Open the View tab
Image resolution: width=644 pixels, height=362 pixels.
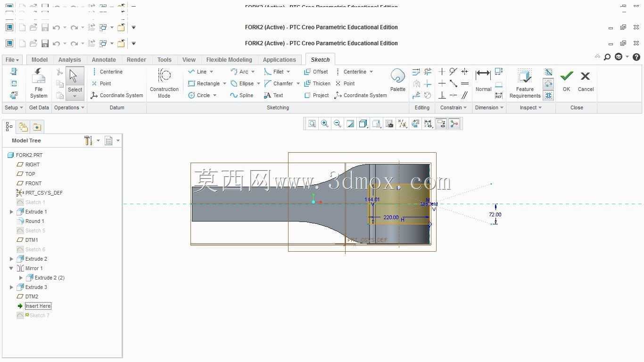tap(189, 60)
